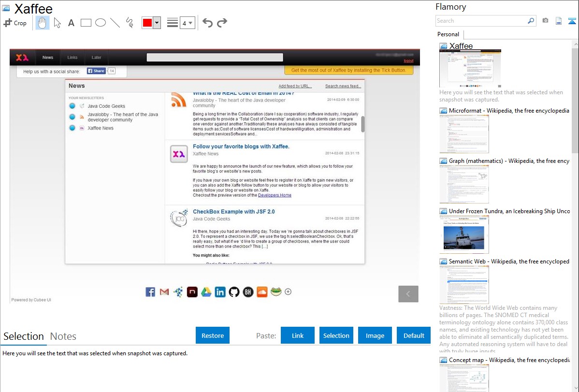Pick the ellipse shape tool

click(101, 23)
